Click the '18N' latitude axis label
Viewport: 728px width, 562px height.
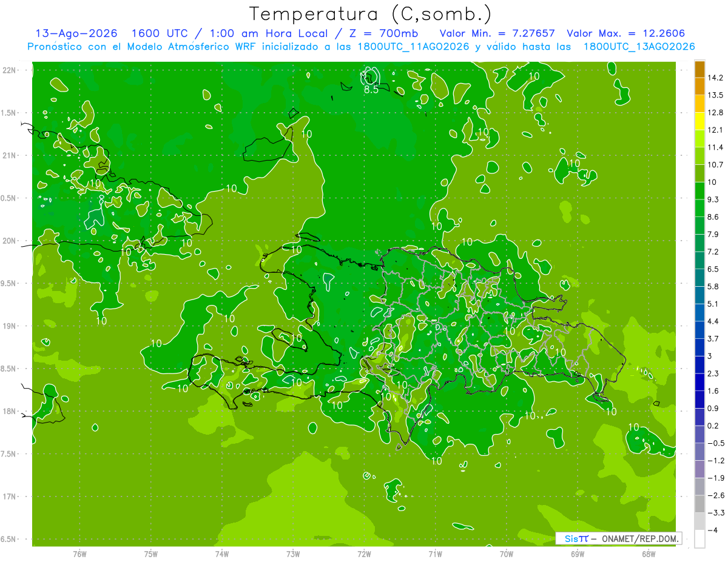tap(10, 411)
